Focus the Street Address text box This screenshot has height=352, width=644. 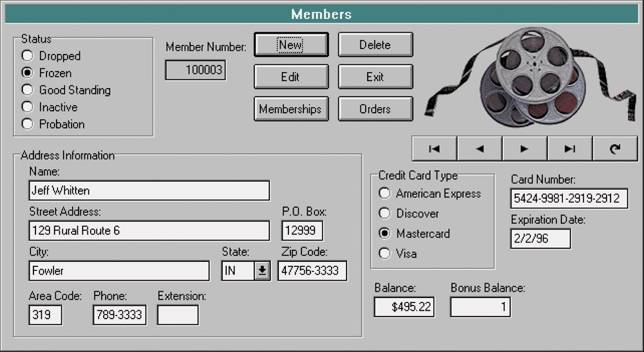[x=149, y=230]
